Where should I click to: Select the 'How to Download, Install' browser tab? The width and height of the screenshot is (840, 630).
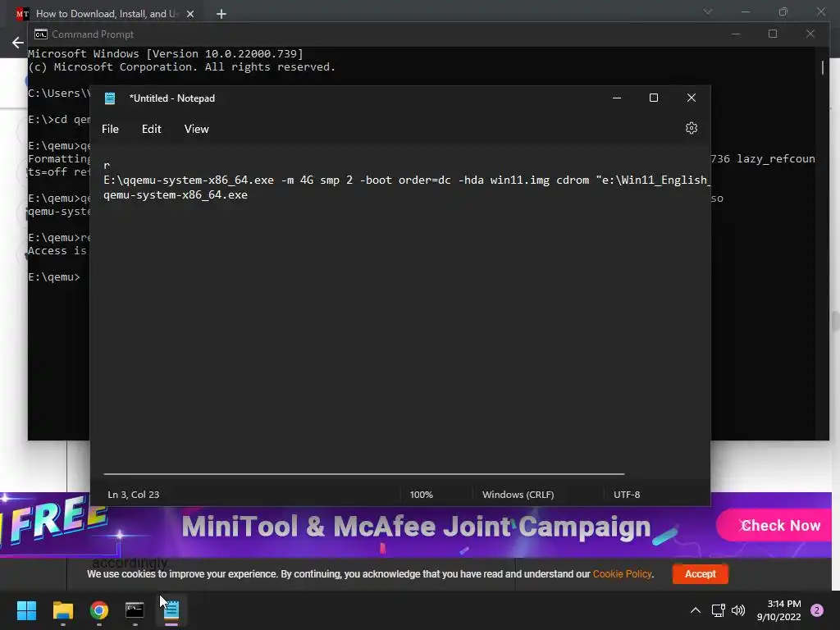106,14
